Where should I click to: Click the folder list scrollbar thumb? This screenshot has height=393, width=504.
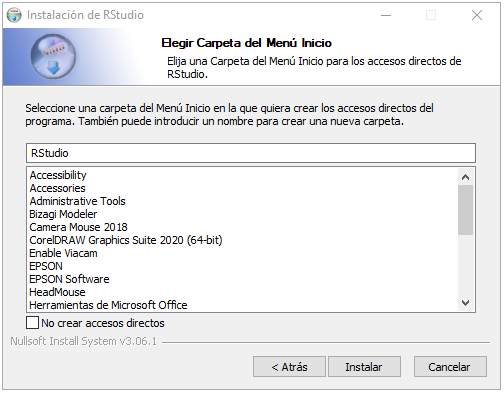[x=466, y=210]
